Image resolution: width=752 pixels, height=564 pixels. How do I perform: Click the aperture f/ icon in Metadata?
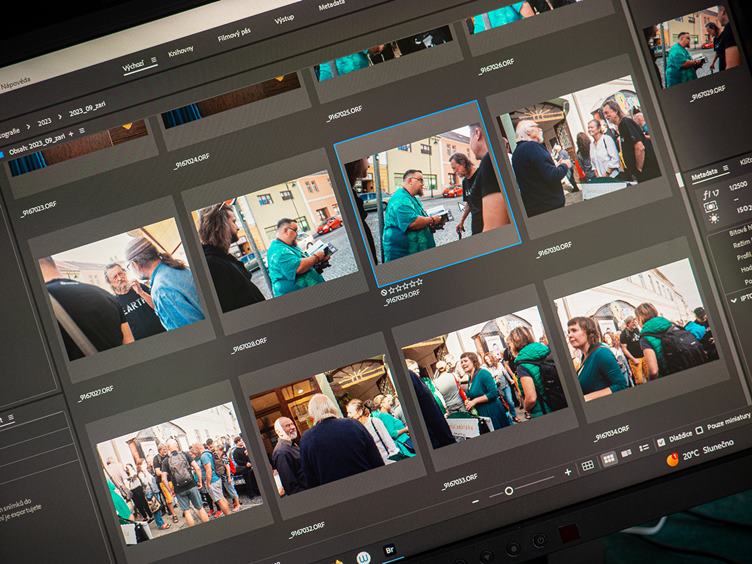pyautogui.click(x=710, y=194)
